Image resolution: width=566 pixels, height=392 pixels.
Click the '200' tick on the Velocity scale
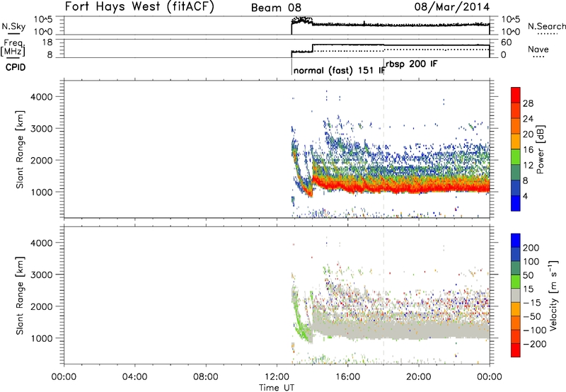pos(531,248)
